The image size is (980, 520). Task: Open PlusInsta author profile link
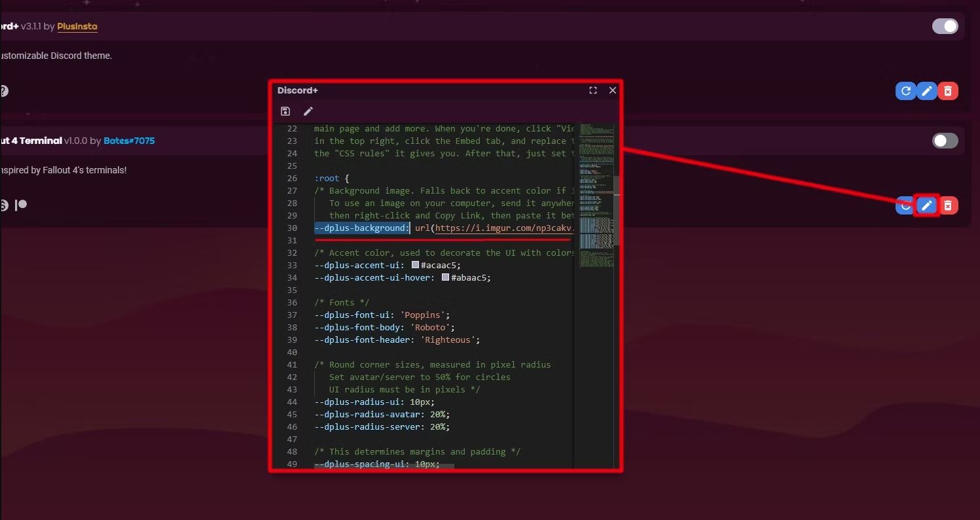(x=77, y=27)
